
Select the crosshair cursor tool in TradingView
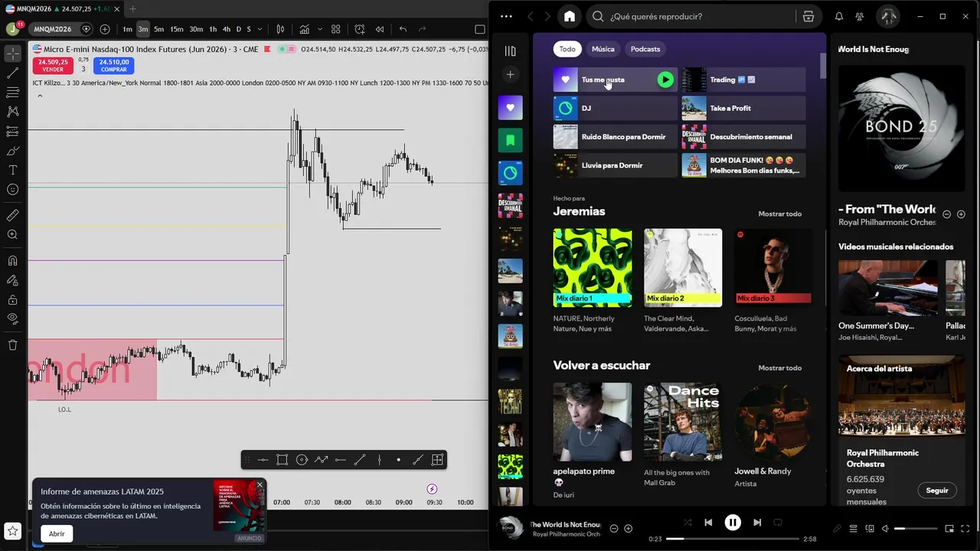tap(12, 54)
